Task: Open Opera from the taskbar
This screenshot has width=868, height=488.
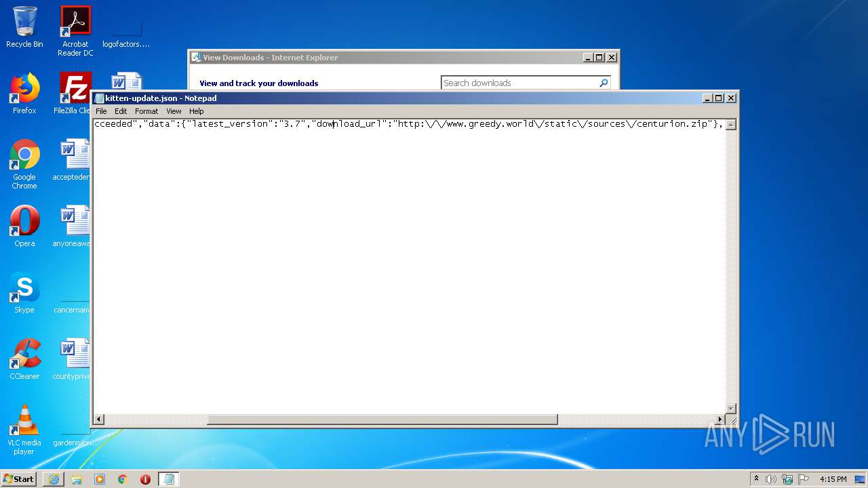Action: click(145, 479)
